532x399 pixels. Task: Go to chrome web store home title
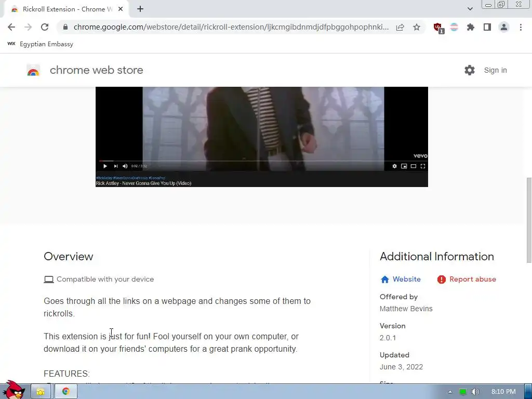pyautogui.click(x=96, y=70)
